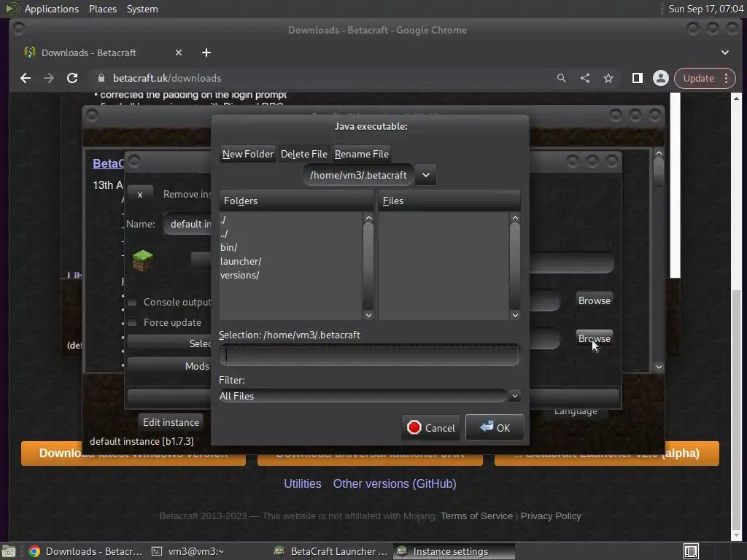Click Rename File in file chooser
This screenshot has height=560, width=747.
pos(362,154)
